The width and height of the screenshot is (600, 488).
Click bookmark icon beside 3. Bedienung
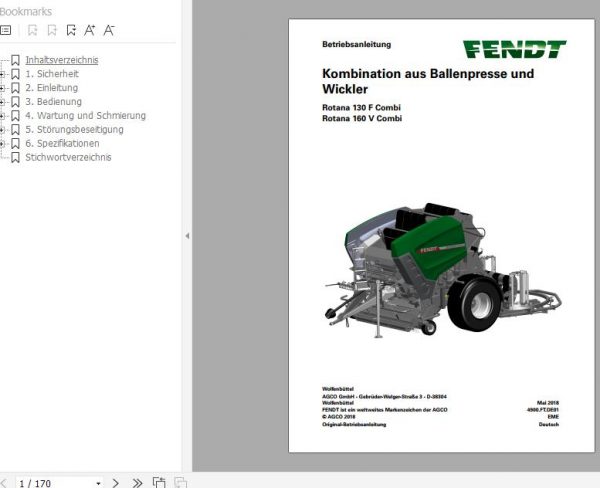tap(15, 102)
